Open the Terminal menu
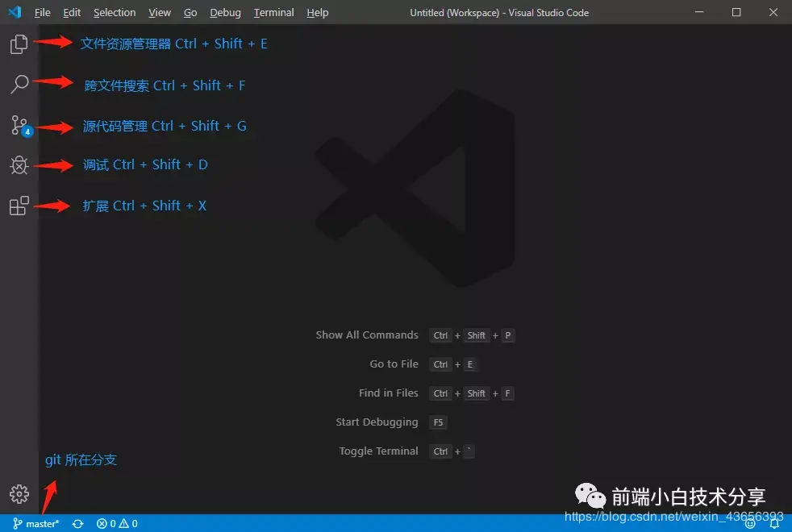 coord(273,13)
